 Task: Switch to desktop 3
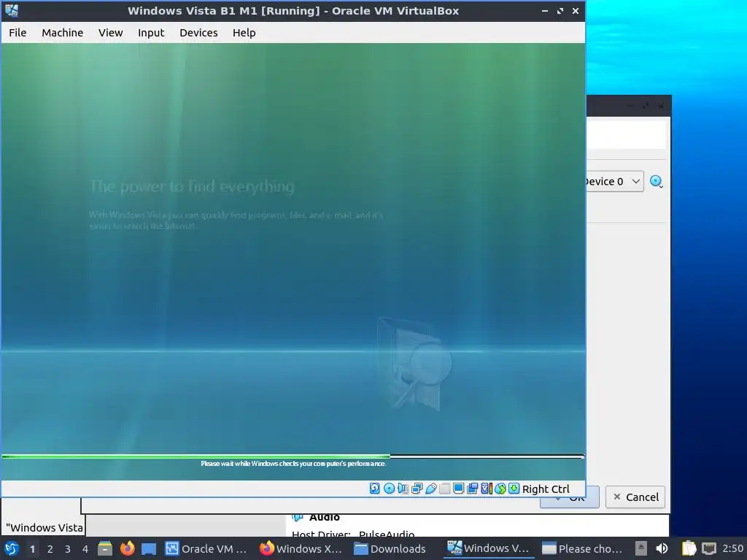tap(68, 549)
